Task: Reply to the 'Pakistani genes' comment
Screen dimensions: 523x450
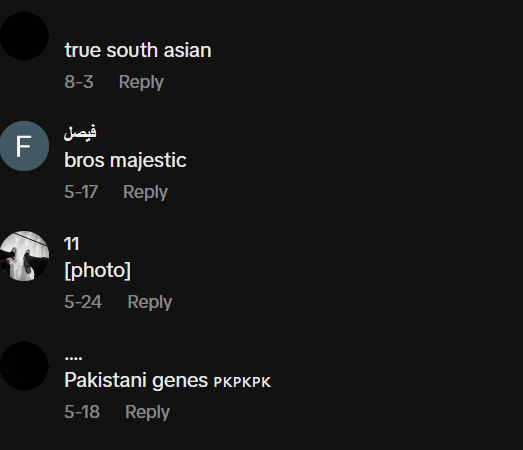Action: click(147, 412)
